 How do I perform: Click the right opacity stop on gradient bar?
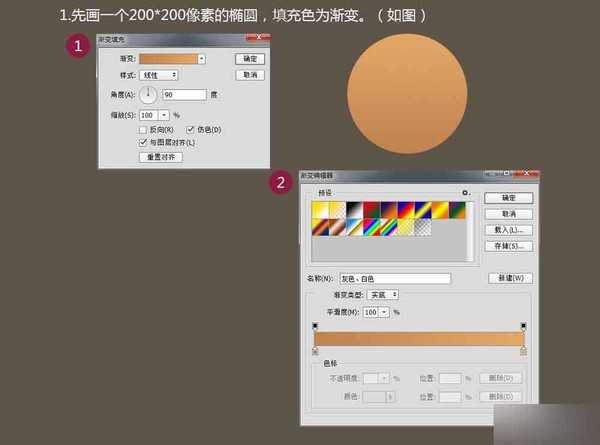click(x=524, y=326)
